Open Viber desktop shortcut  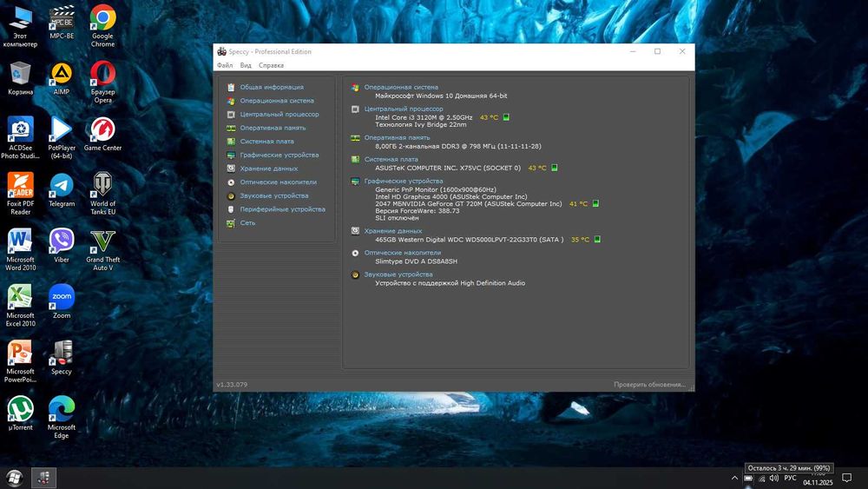tap(62, 245)
